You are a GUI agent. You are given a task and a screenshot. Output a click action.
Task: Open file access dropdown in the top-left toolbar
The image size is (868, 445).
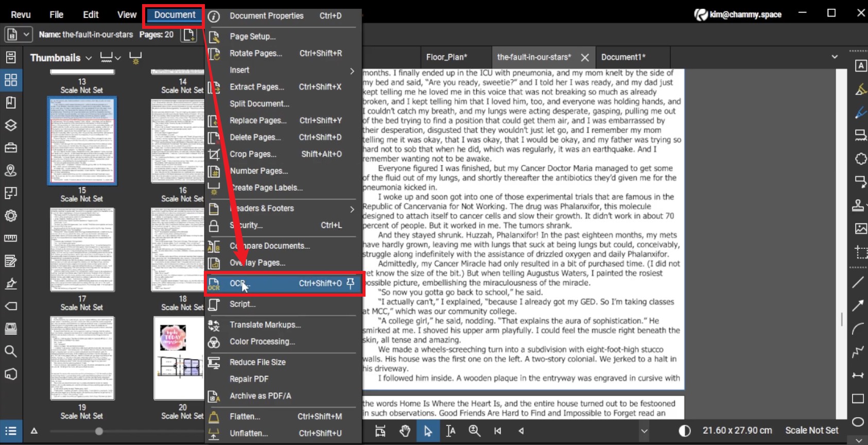(19, 35)
